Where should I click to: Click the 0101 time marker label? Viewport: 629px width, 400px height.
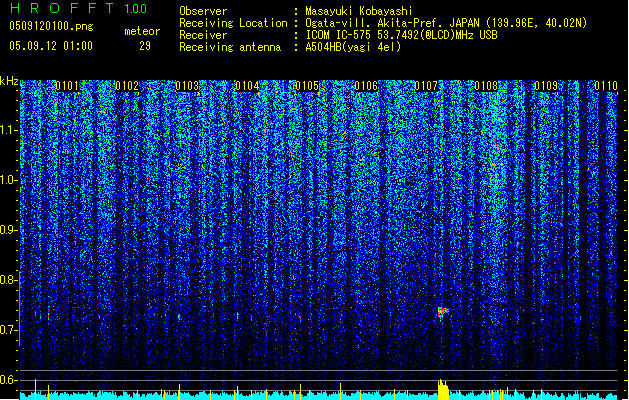(67, 86)
